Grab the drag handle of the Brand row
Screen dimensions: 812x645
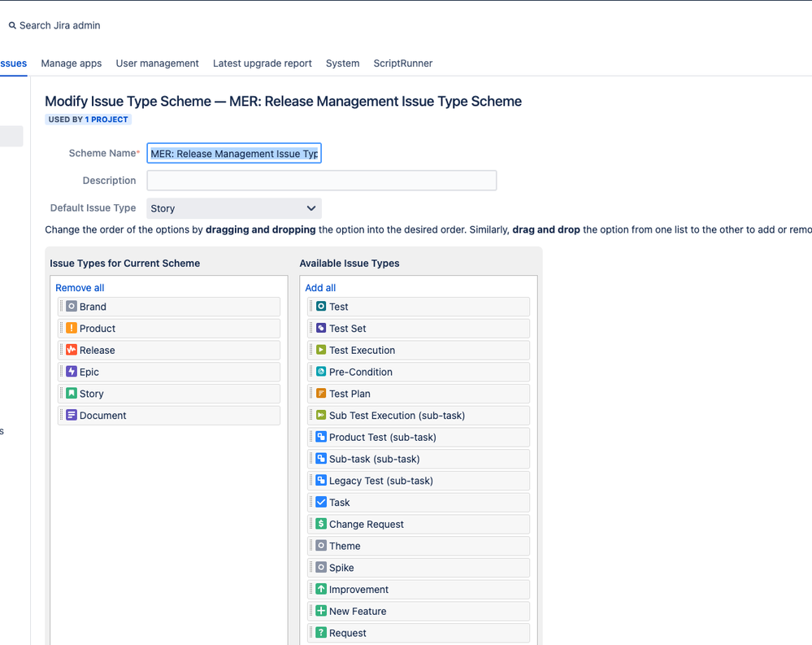(61, 306)
